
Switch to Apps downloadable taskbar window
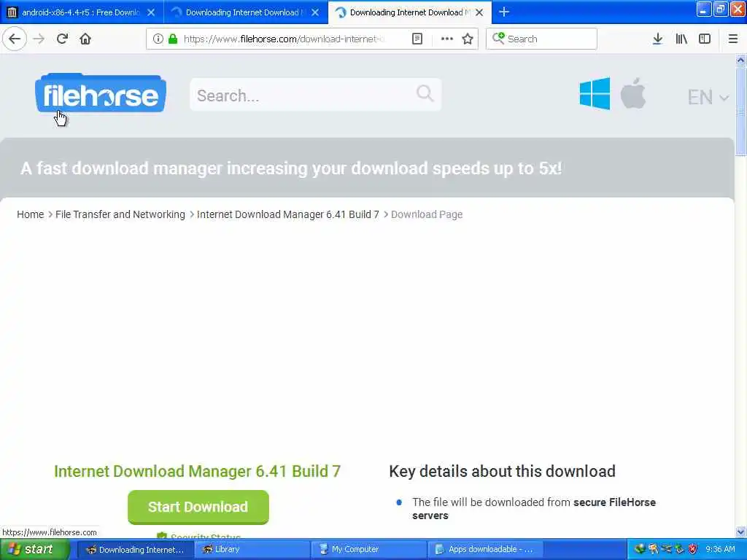pos(485,550)
